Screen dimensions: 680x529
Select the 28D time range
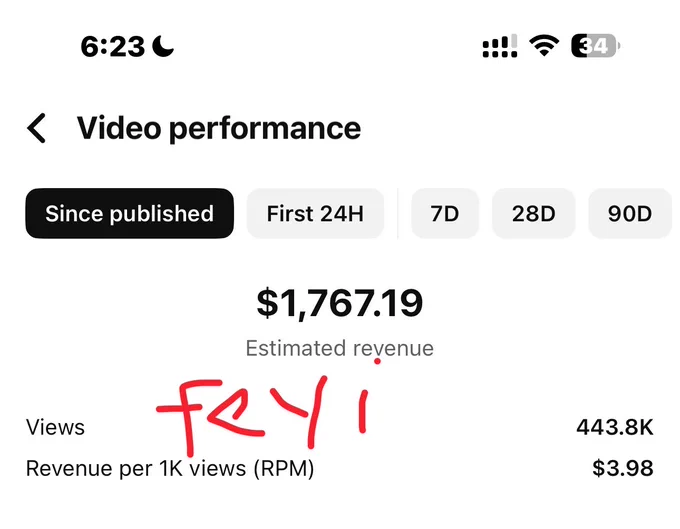(x=533, y=213)
